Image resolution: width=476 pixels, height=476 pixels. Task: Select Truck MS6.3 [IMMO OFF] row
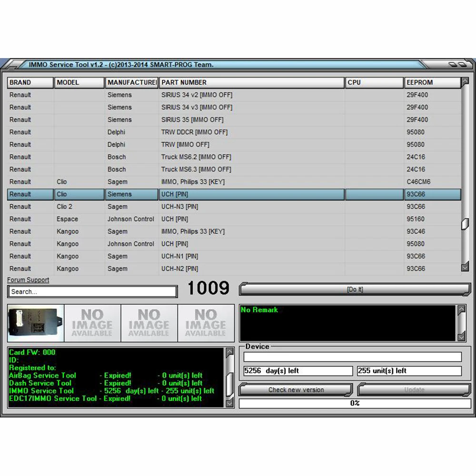tap(234, 170)
